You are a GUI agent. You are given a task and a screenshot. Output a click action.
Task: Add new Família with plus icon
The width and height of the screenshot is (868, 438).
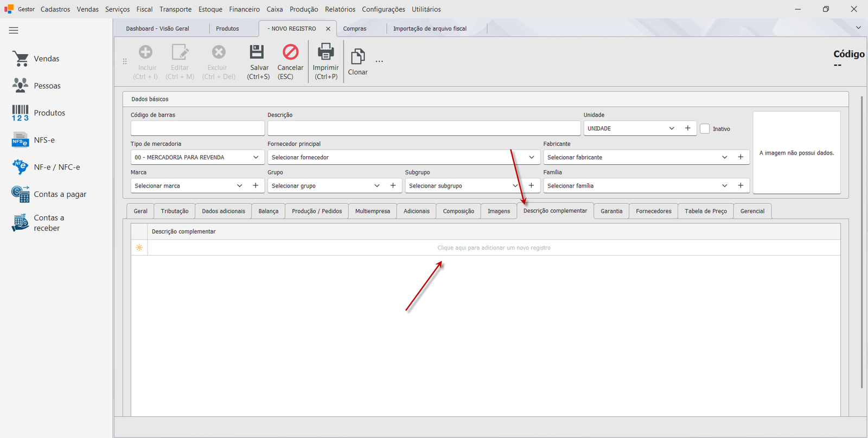click(741, 185)
